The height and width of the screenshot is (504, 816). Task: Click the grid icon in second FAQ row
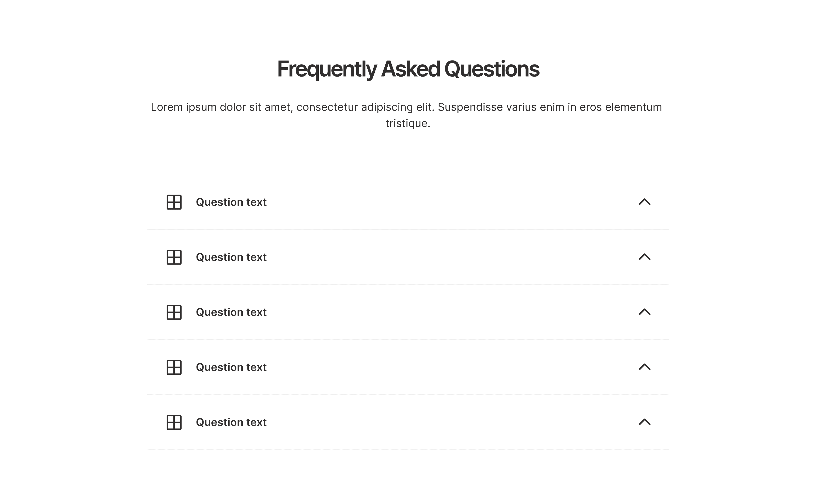pos(174,257)
